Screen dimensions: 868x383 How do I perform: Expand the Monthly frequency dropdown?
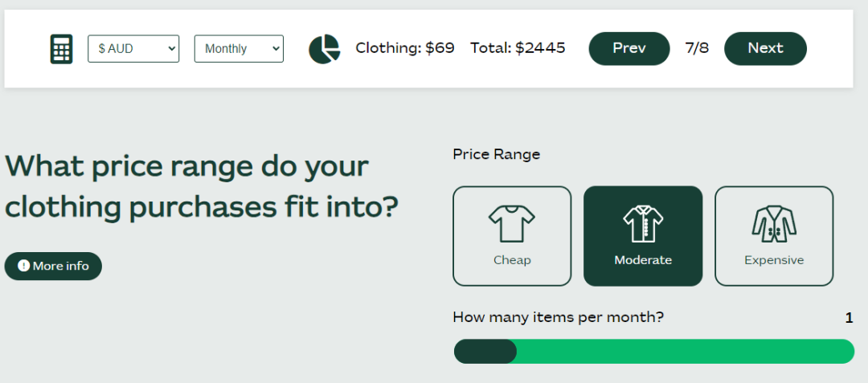point(239,49)
